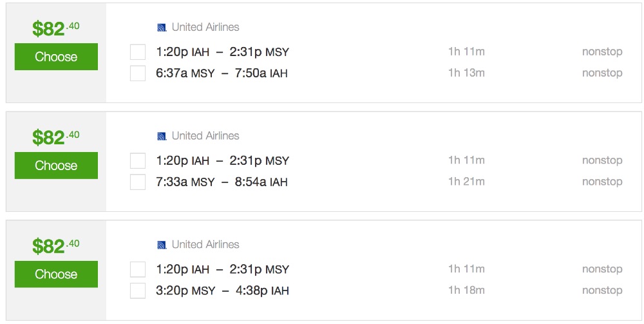This screenshot has height=324, width=644.
Task: Click United Airlines logo above the 6:37a return itinerary
Action: pos(162,28)
